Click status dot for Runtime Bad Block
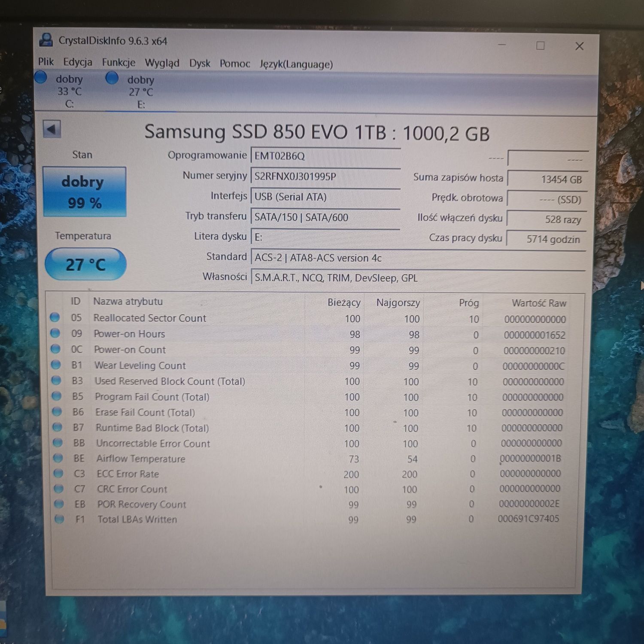This screenshot has width=644, height=644. click(x=57, y=427)
